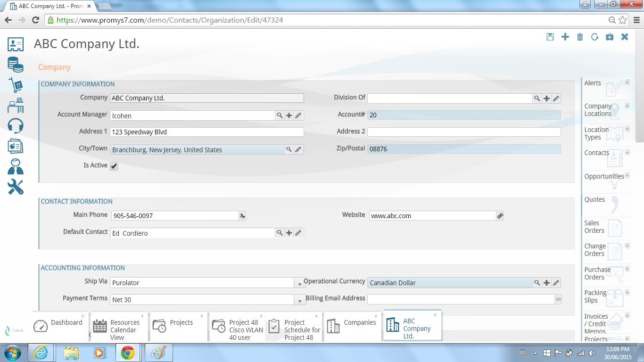
Task: Expand Invoices / Credit Memos panel
Action: pos(627,316)
